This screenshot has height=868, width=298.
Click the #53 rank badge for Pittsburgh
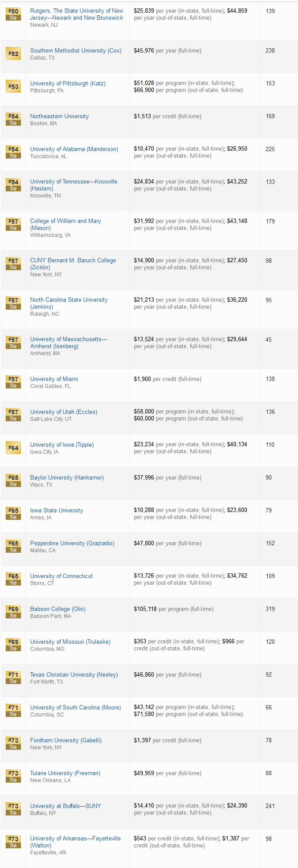click(x=13, y=87)
